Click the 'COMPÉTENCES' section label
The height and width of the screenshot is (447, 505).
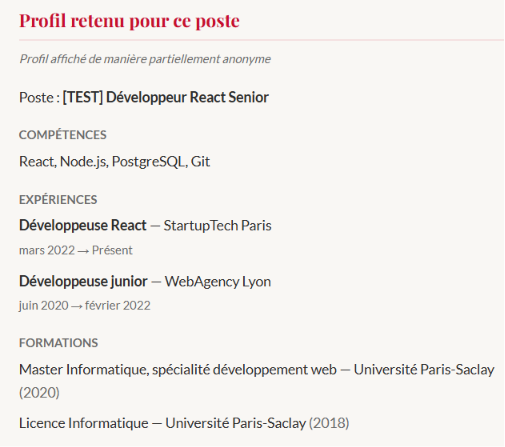pyautogui.click(x=63, y=135)
